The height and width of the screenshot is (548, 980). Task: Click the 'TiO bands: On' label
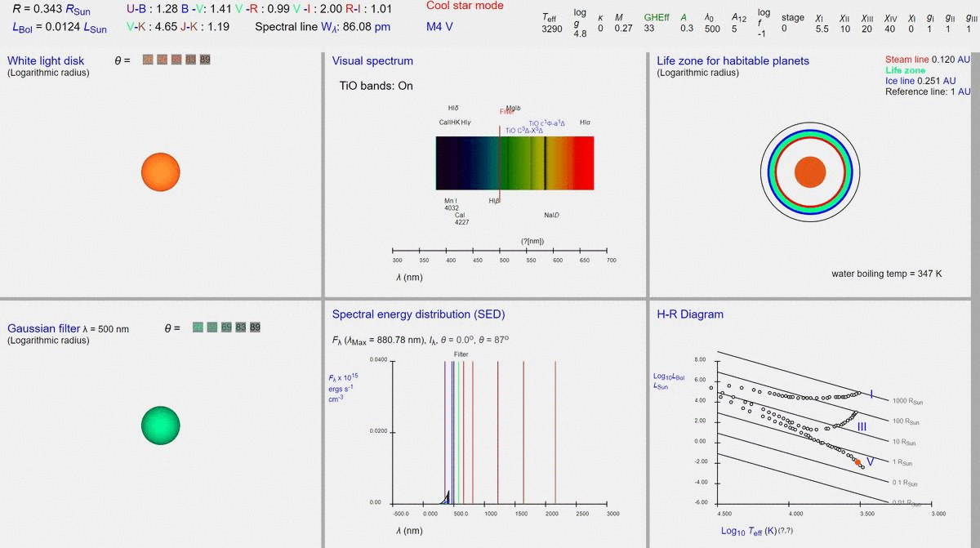pos(376,86)
